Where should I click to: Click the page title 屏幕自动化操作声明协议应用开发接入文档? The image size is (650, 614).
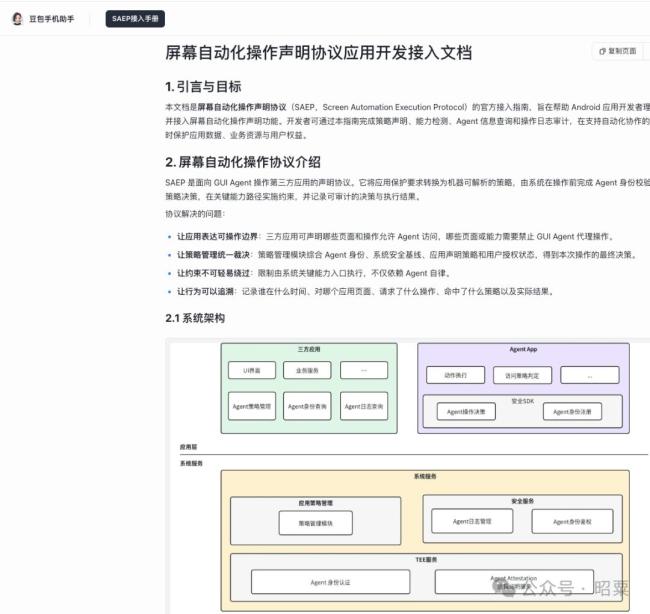[x=318, y=53]
